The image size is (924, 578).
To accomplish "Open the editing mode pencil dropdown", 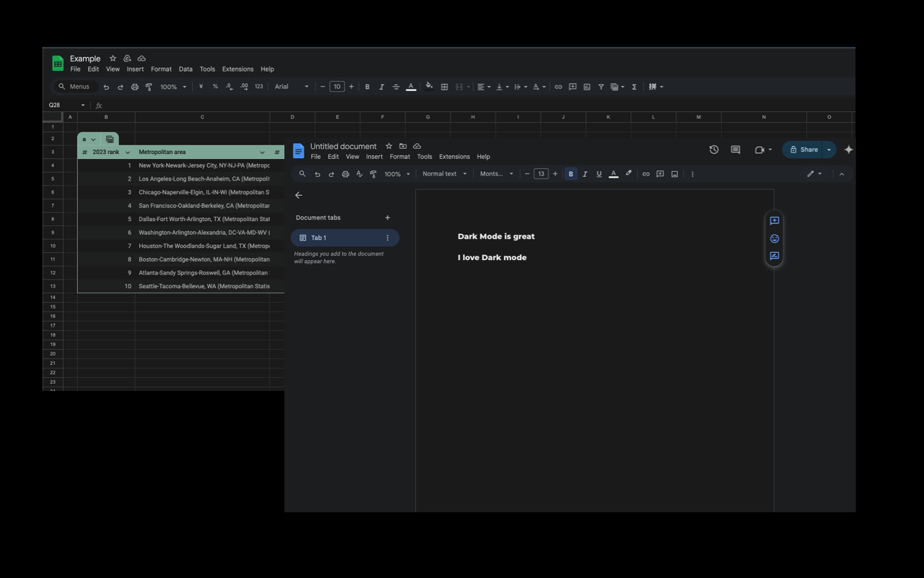I will 814,174.
